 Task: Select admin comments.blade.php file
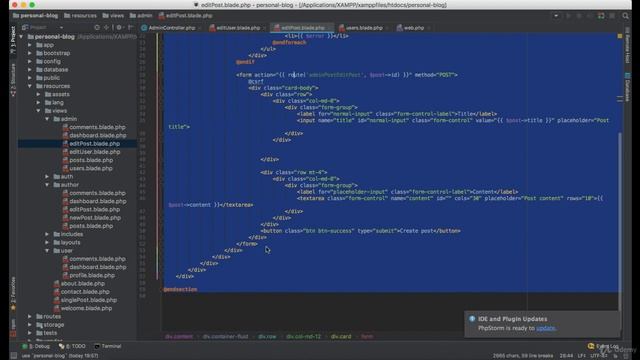point(94,127)
